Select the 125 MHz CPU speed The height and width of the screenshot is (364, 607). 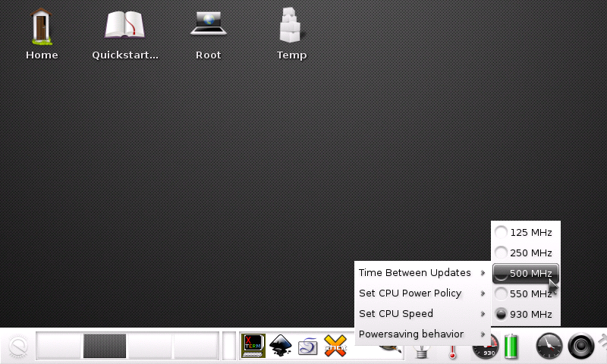coord(525,232)
